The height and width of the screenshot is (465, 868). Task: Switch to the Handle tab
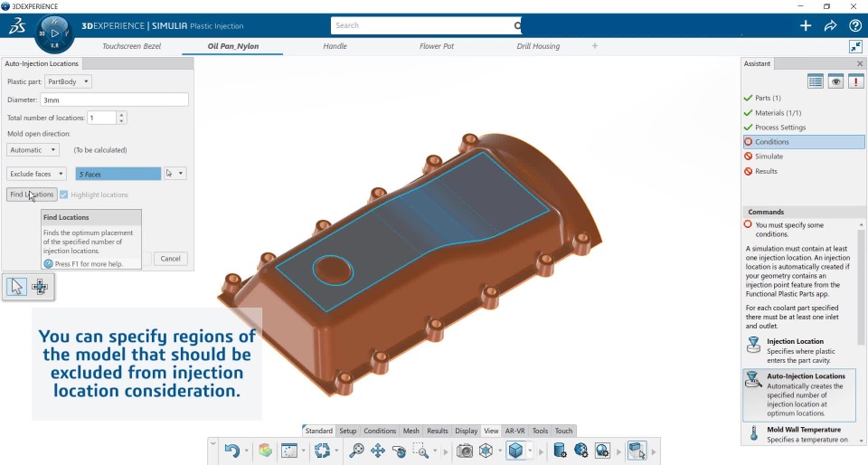(335, 46)
